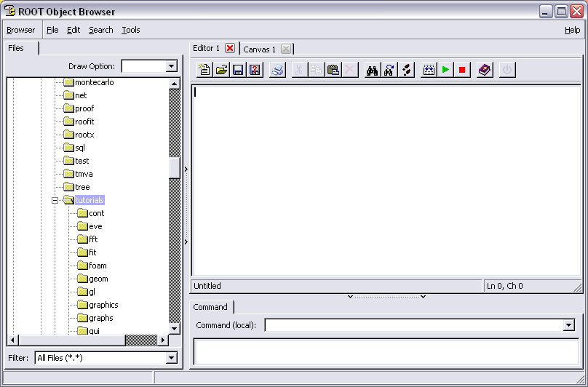Click the file tree vertical scrollbar thumb

pyautogui.click(x=175, y=167)
